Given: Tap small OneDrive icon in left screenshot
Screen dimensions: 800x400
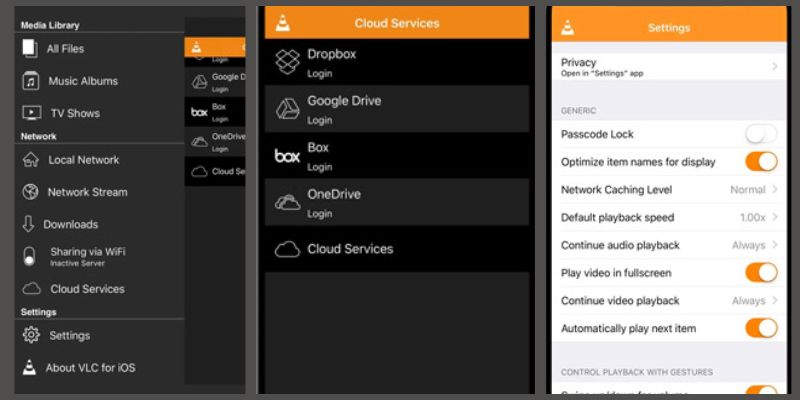Looking at the screenshot, I should (x=199, y=142).
